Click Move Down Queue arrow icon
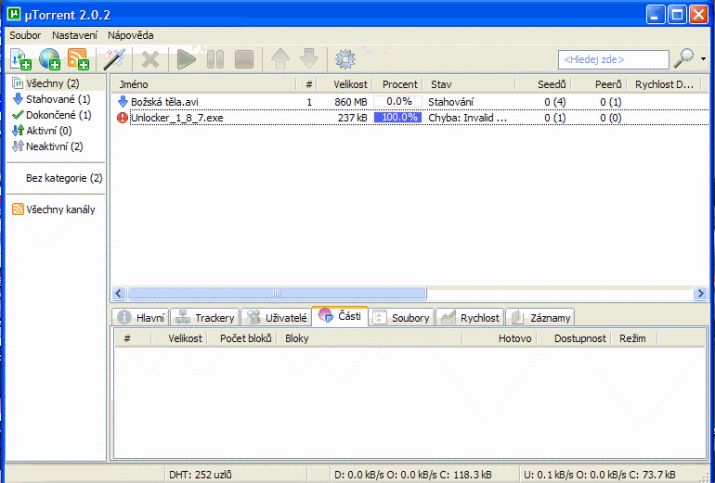The image size is (715, 483). pos(309,59)
